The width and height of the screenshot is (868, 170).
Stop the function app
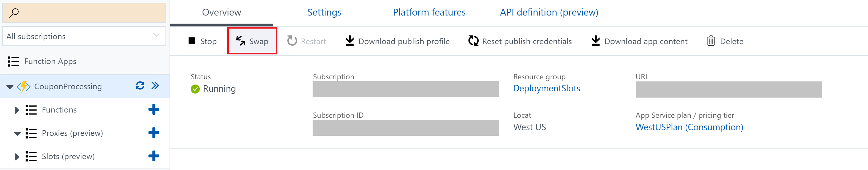202,41
